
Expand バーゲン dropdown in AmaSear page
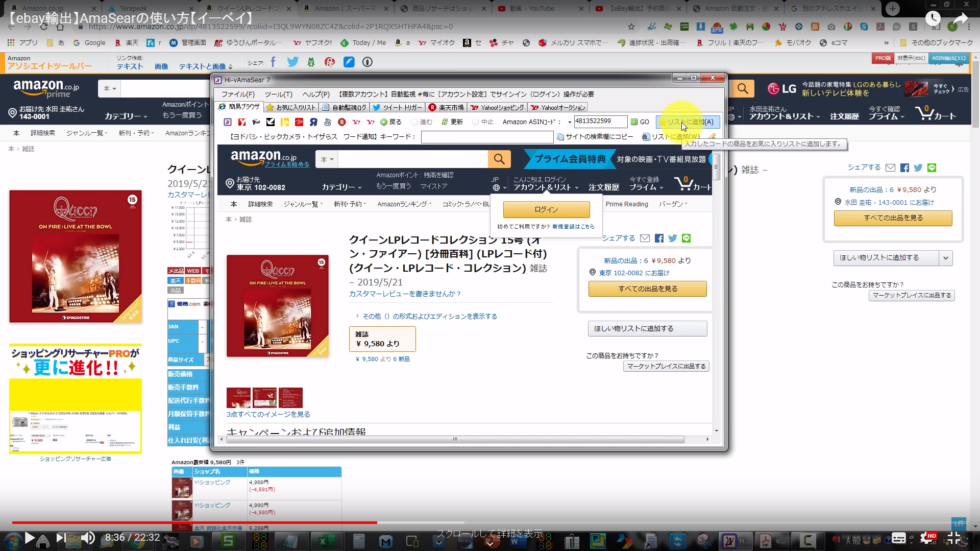(673, 204)
